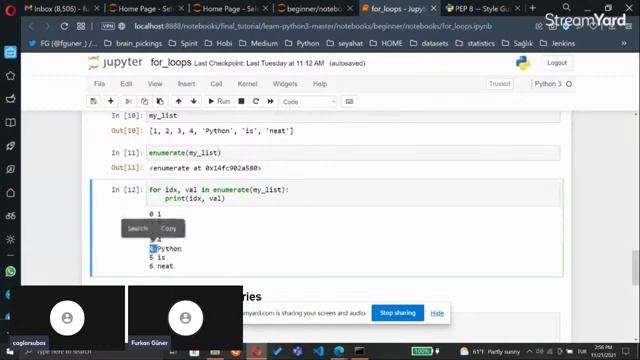The image size is (640, 360).
Task: Restart kernel and run all with fast-forward icon
Action: (x=270, y=101)
